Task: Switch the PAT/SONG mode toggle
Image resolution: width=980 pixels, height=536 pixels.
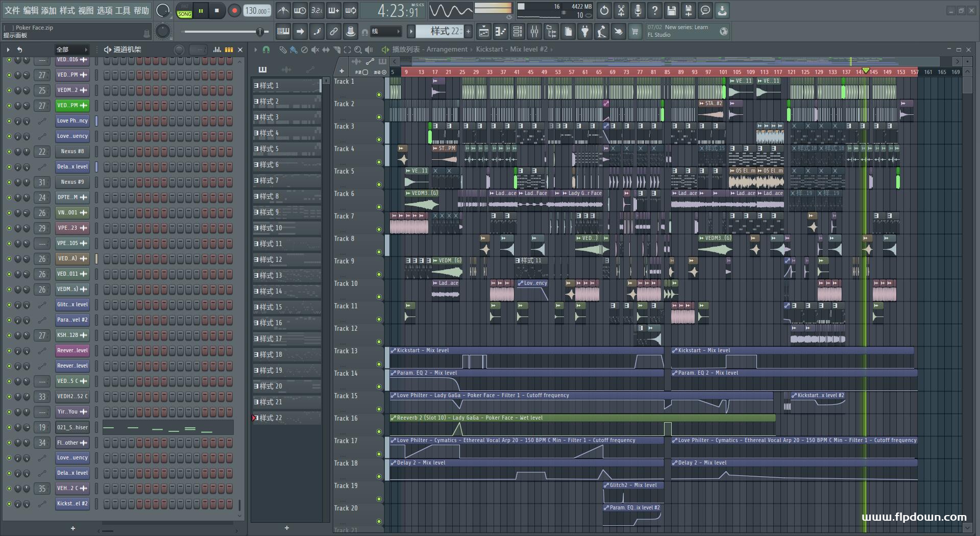Action: tap(185, 11)
